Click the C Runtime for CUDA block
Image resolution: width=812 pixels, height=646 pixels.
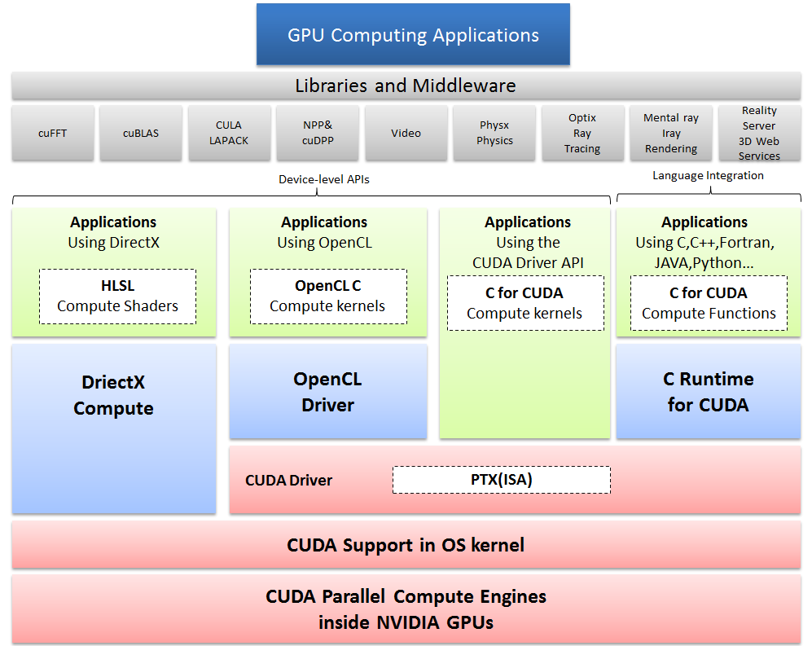(709, 391)
